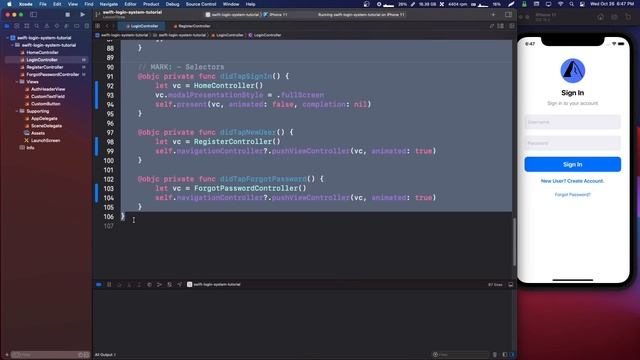
Task: Click the Password field in simulator
Action: (x=572, y=143)
